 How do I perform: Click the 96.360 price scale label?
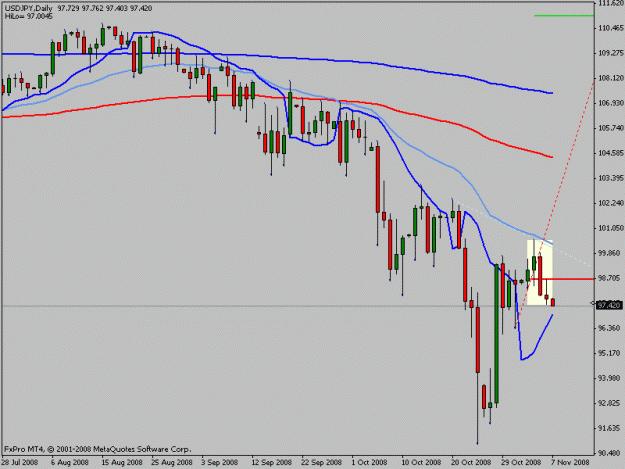(x=611, y=328)
